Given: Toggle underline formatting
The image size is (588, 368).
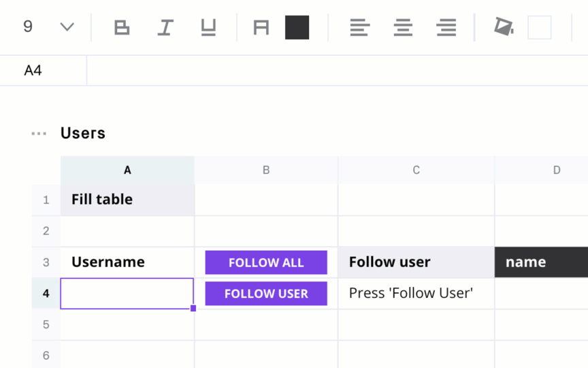Looking at the screenshot, I should point(208,27).
